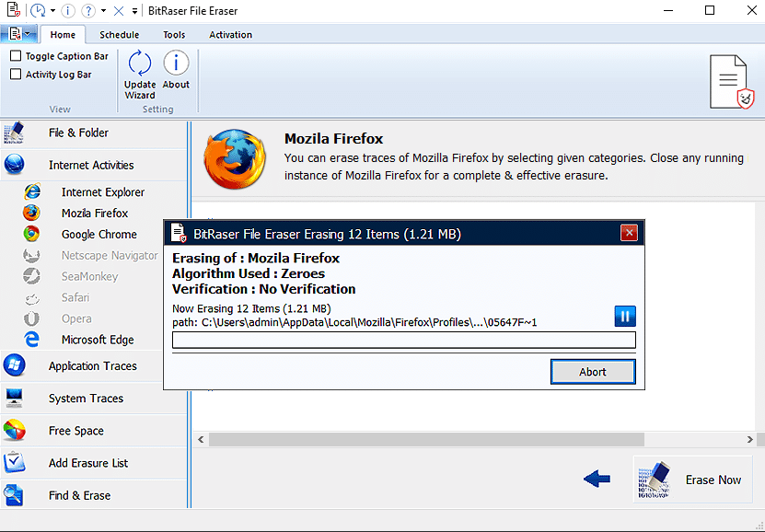Click the Netscape Navigator label

coord(110,256)
